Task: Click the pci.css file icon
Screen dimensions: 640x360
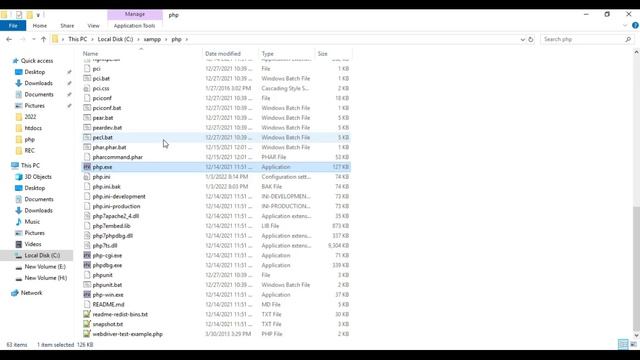Action: tap(87, 88)
